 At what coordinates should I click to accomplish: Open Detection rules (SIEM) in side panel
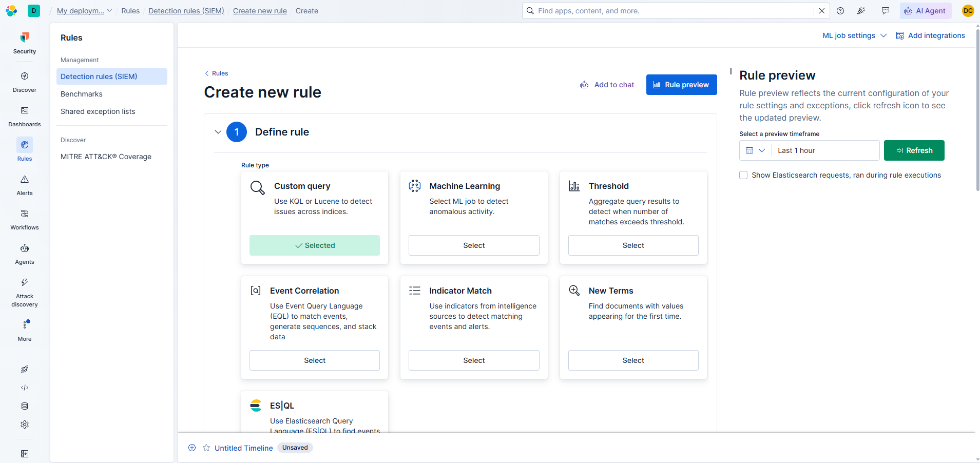click(112, 76)
